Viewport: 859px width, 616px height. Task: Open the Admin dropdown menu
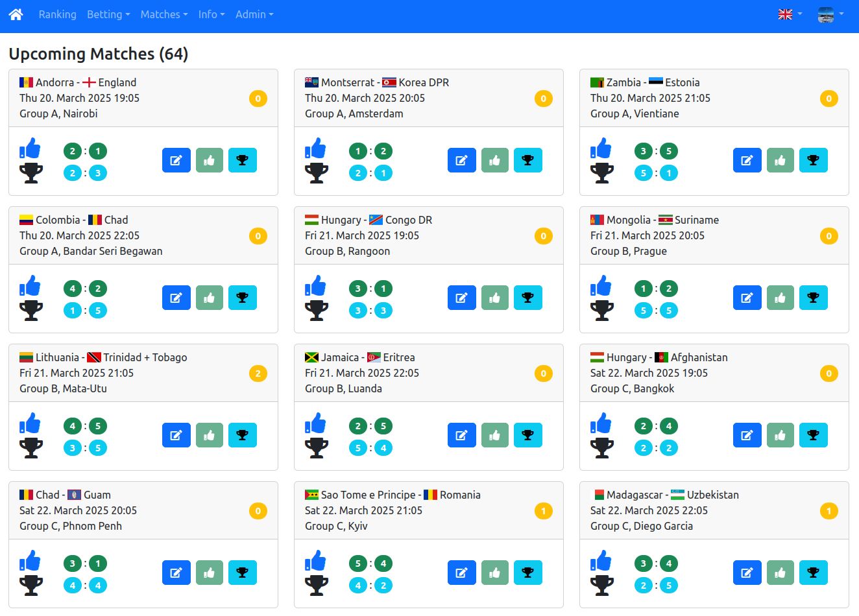(254, 14)
